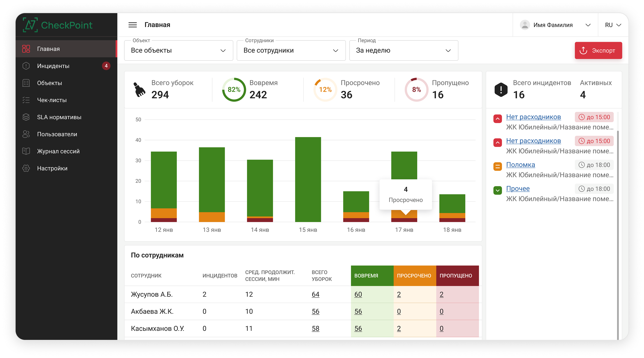Click the ПРОПУЩЕНО column header

pyautogui.click(x=457, y=275)
